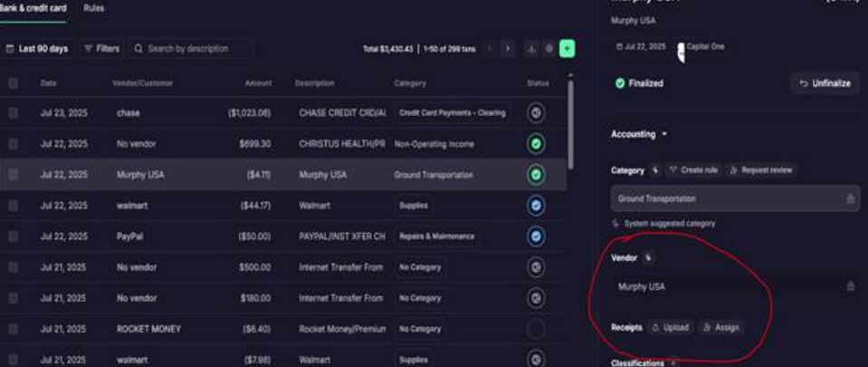Tick the checkbox for the CHRISTUS HEALTH row
This screenshot has width=868, height=367.
[x=14, y=144]
